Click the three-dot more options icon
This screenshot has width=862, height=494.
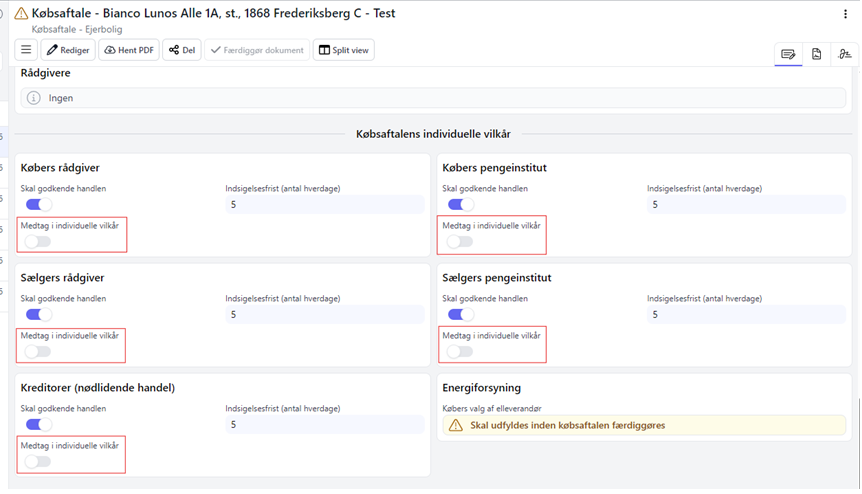(846, 15)
